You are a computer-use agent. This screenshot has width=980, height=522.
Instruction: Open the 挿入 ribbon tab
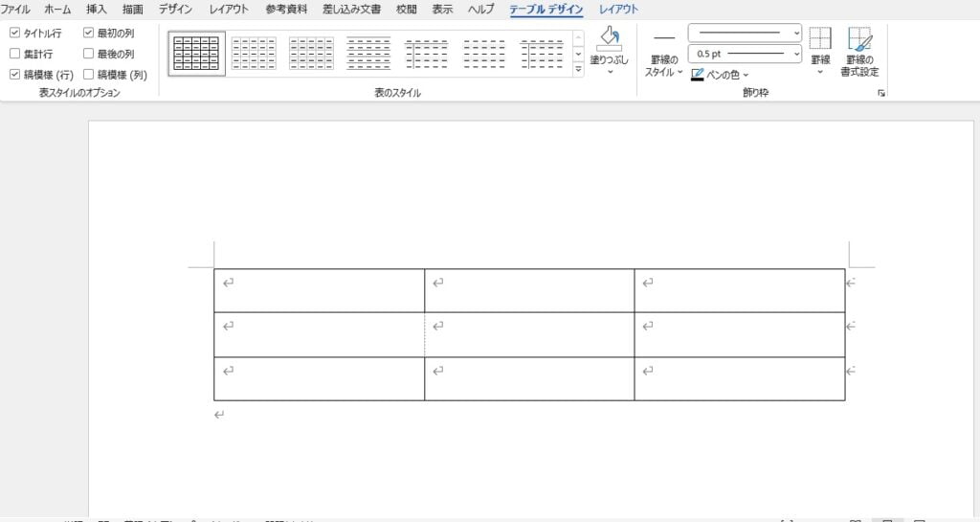(97, 10)
